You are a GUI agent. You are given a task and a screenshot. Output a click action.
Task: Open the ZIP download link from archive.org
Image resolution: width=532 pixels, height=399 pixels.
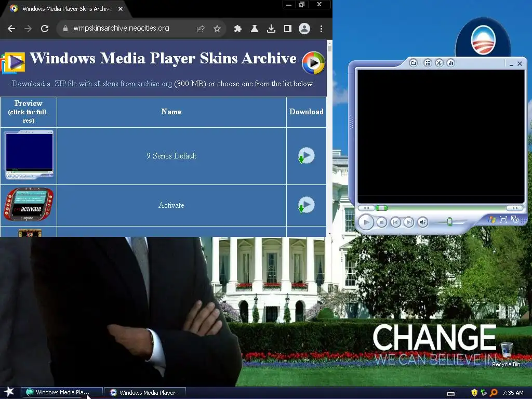[92, 84]
